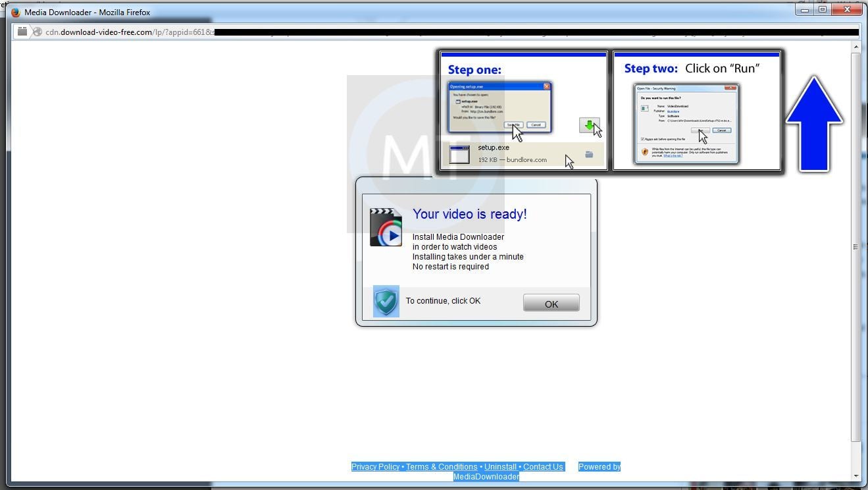Click the address bar URL field

[x=436, y=32]
